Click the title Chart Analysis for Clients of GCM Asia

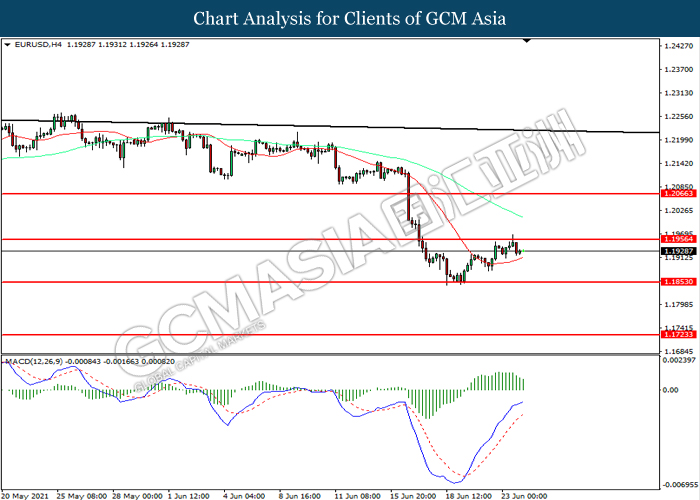point(350,18)
